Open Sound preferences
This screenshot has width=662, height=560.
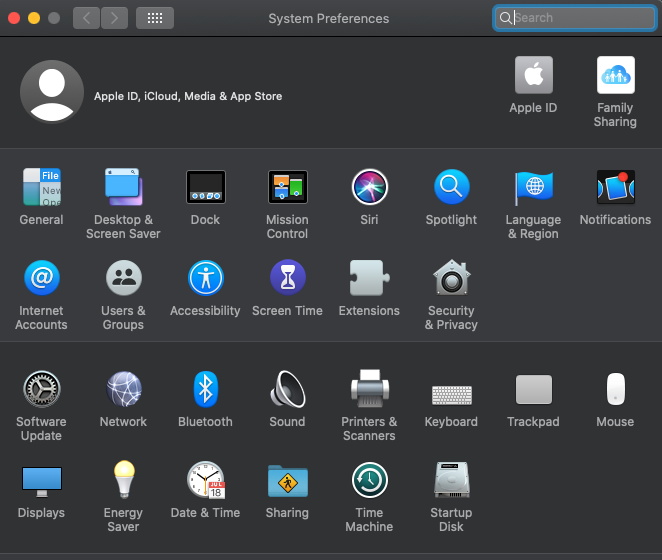(288, 389)
